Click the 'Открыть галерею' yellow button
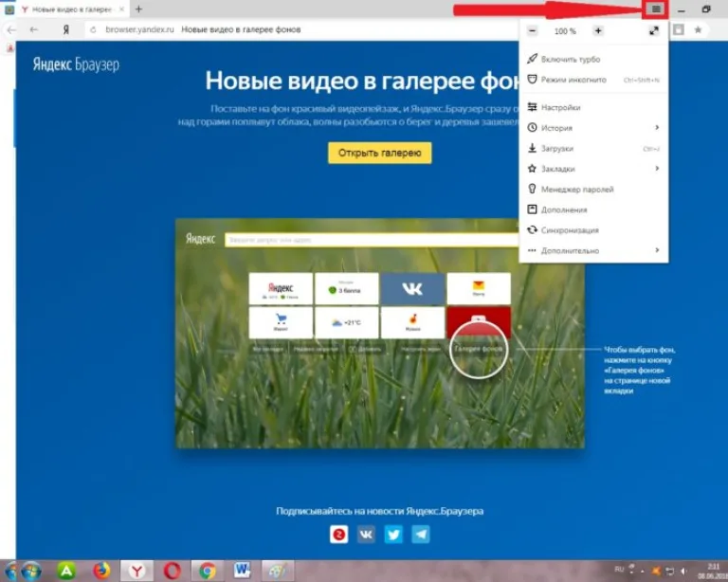 (x=380, y=154)
